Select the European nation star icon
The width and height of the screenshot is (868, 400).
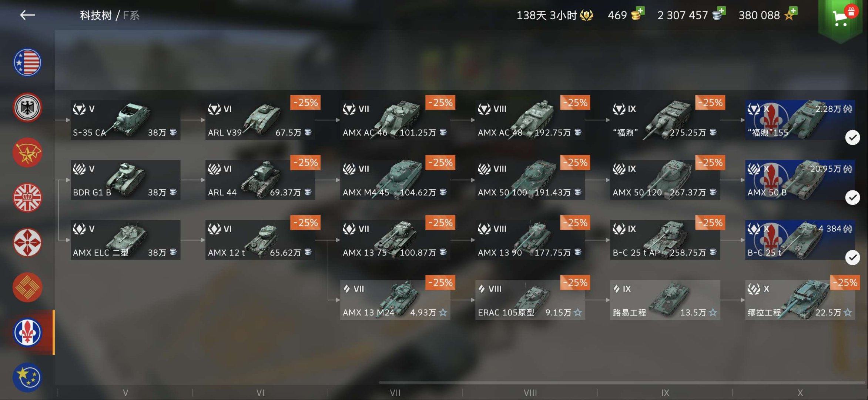[x=27, y=377]
